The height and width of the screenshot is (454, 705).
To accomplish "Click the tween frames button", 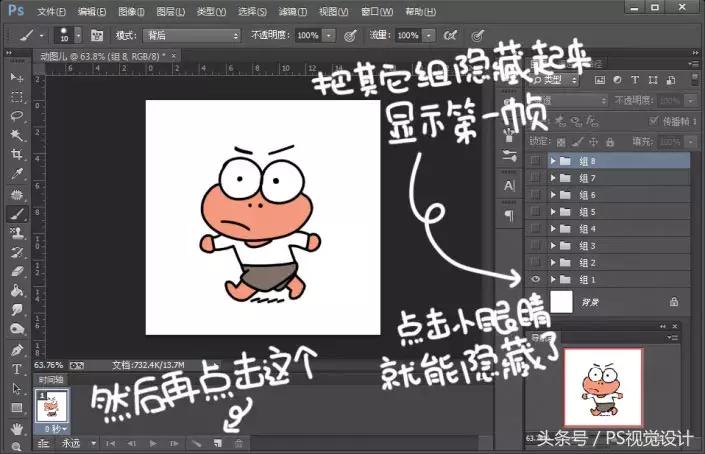I will click(x=196, y=444).
